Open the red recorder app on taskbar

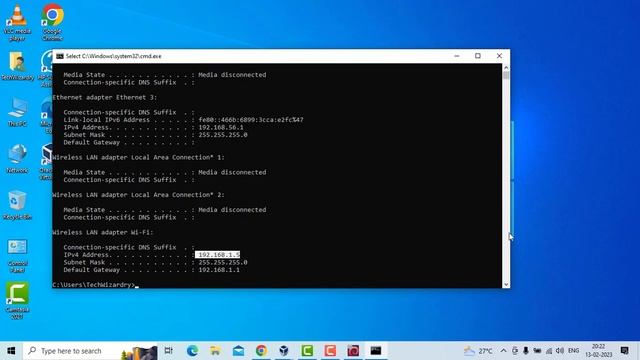[x=353, y=351]
